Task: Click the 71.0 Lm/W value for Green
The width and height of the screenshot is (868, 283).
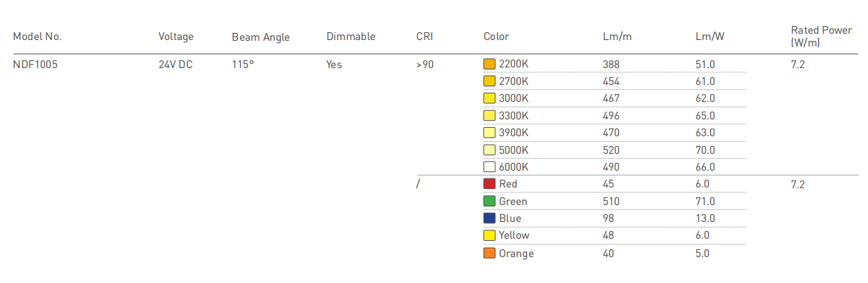Action: (x=705, y=202)
